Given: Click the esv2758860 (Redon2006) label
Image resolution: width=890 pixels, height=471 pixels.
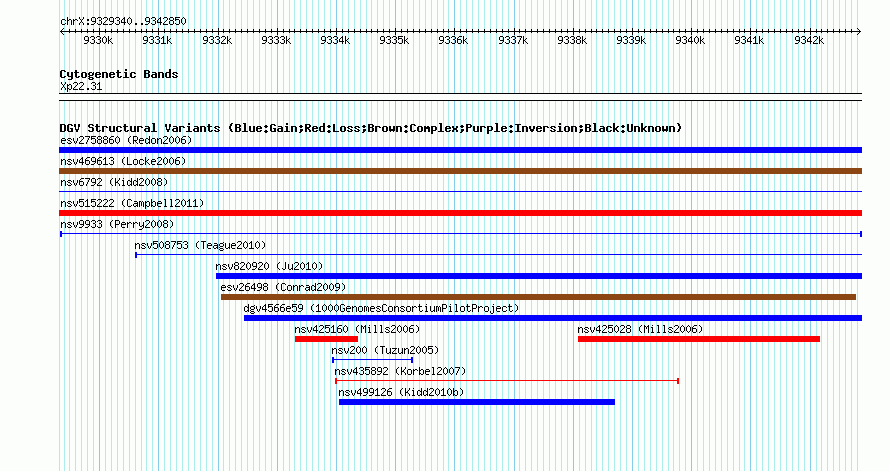Looking at the screenshot, I should click(126, 140).
